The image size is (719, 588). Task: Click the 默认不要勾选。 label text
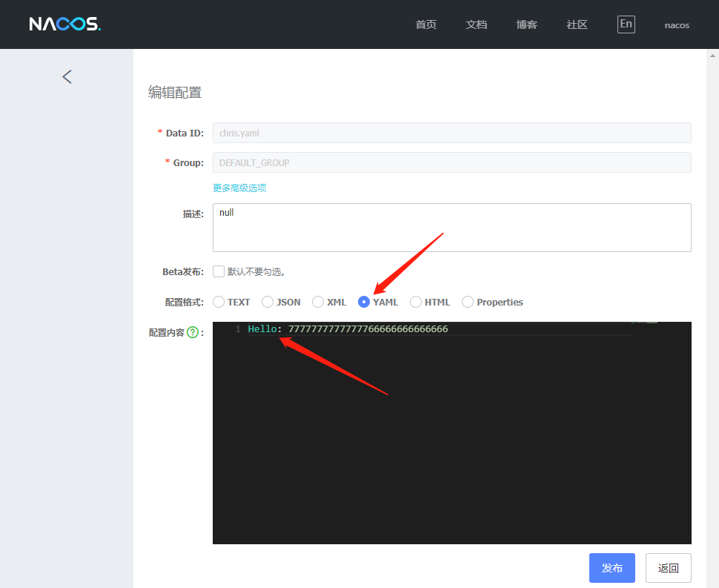pyautogui.click(x=256, y=272)
